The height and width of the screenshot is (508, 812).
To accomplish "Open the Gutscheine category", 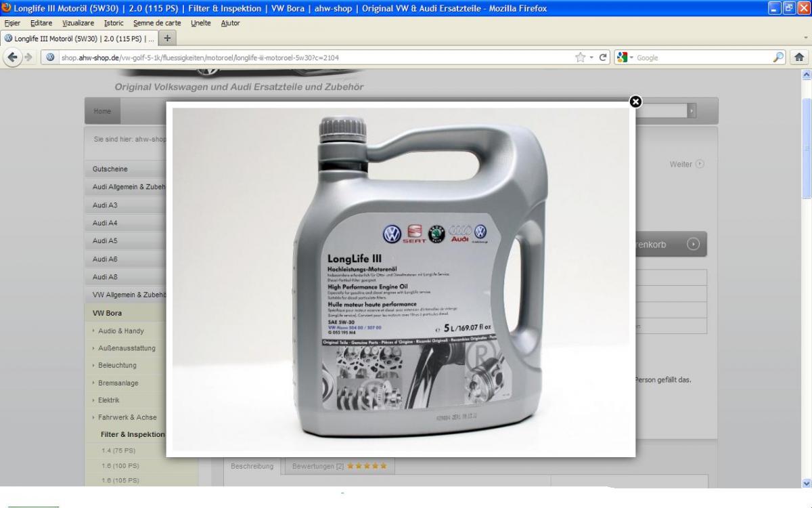I will coord(126,169).
